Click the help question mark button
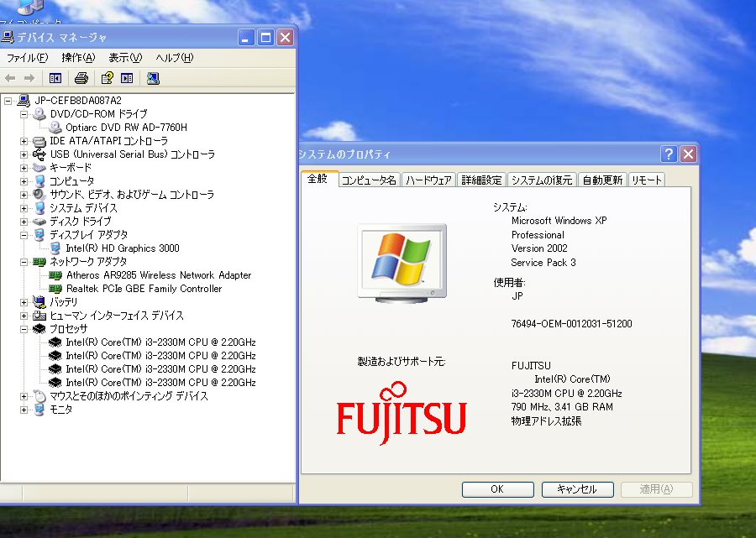 pos(669,154)
